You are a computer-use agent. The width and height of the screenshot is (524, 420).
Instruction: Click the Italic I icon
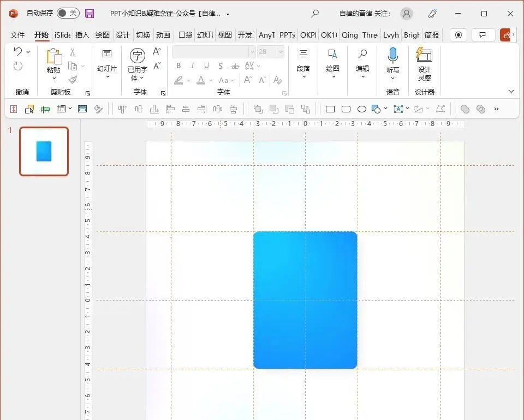pyautogui.click(x=193, y=66)
